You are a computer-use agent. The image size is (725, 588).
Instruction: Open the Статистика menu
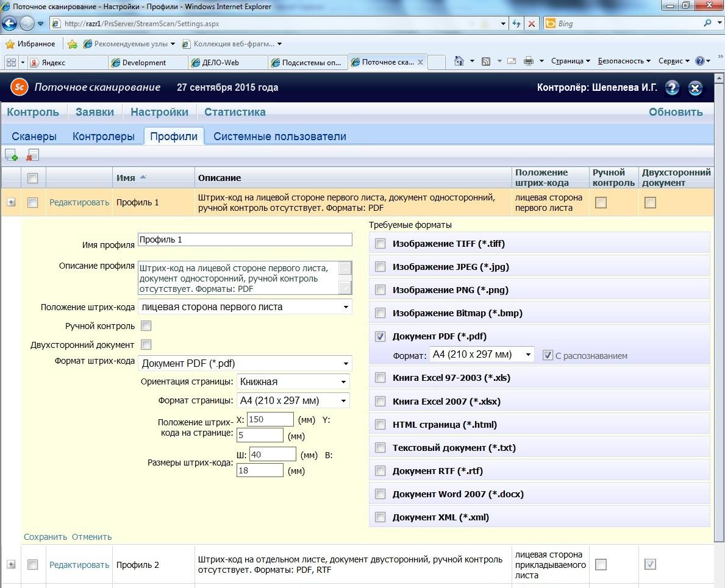click(235, 112)
